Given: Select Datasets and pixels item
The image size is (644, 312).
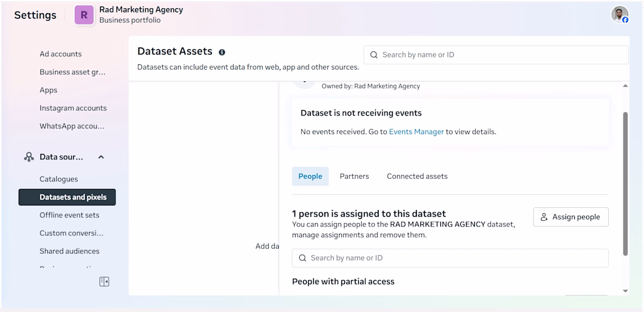Looking at the screenshot, I should tap(67, 197).
